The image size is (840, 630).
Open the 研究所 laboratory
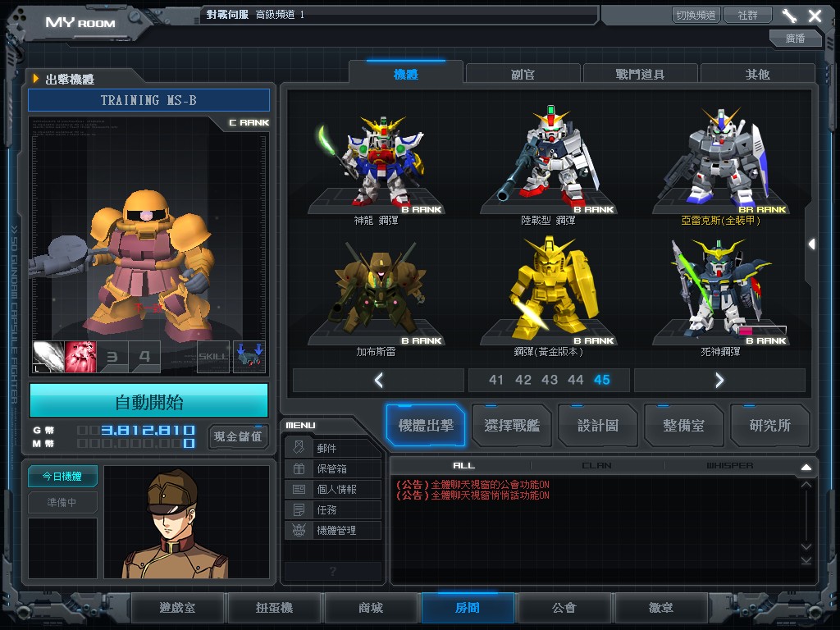point(770,426)
